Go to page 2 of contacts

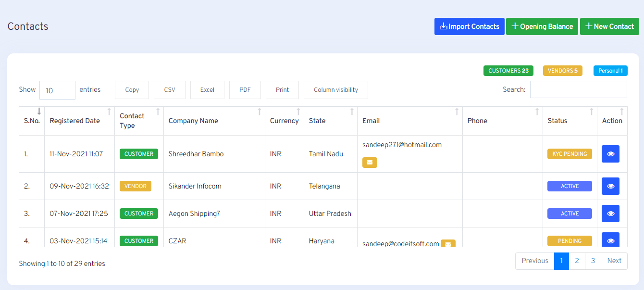coord(577,261)
